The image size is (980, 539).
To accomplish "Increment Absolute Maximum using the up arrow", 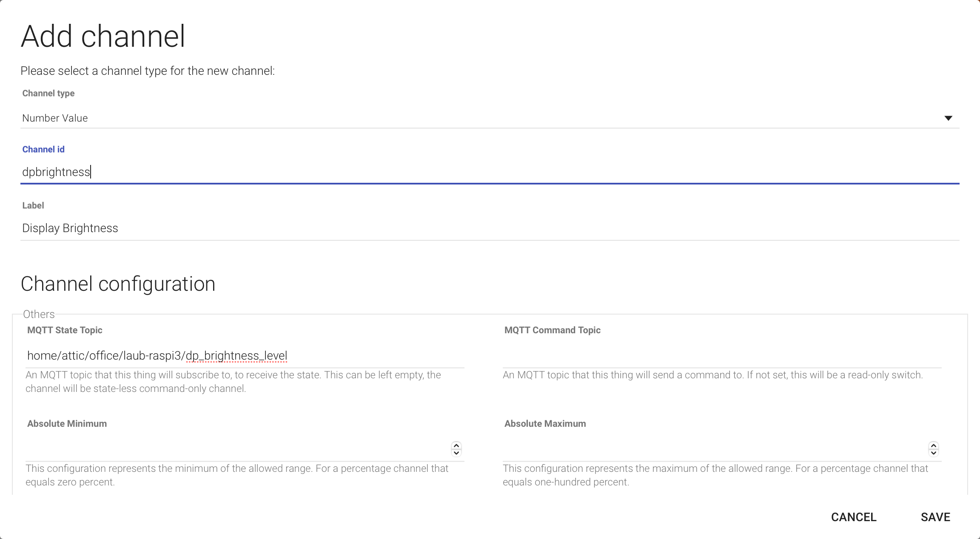I will click(x=934, y=446).
